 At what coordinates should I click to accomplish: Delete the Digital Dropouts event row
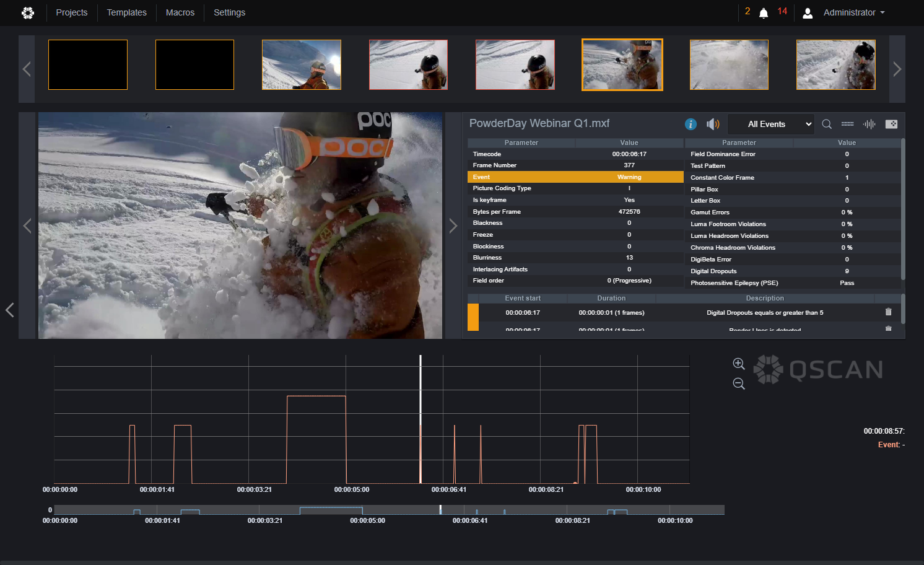889,312
